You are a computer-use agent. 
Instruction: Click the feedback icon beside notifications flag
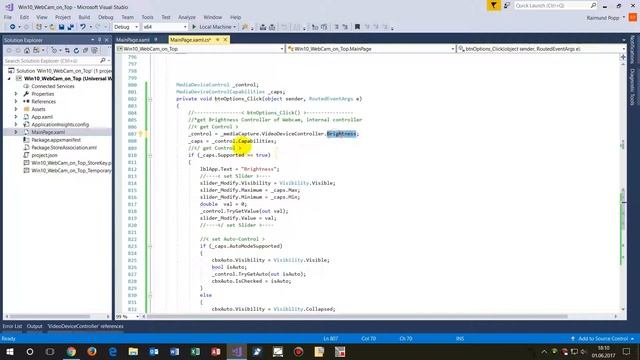point(507,5)
